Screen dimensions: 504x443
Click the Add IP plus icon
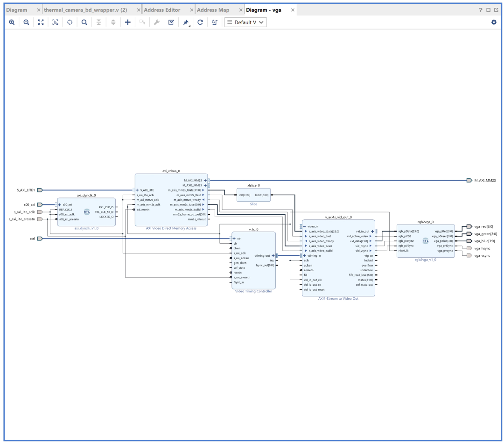[127, 22]
